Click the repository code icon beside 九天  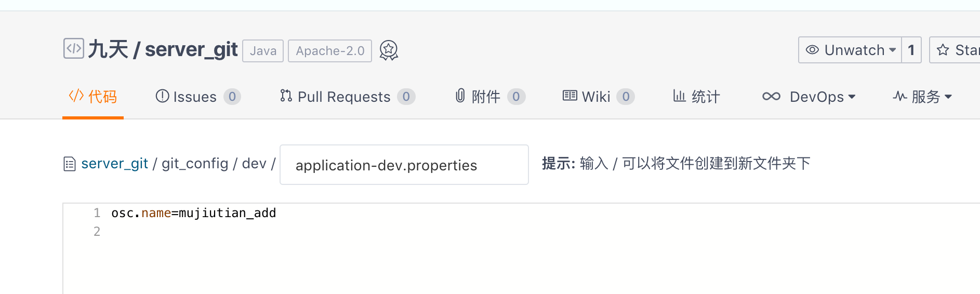tap(73, 49)
